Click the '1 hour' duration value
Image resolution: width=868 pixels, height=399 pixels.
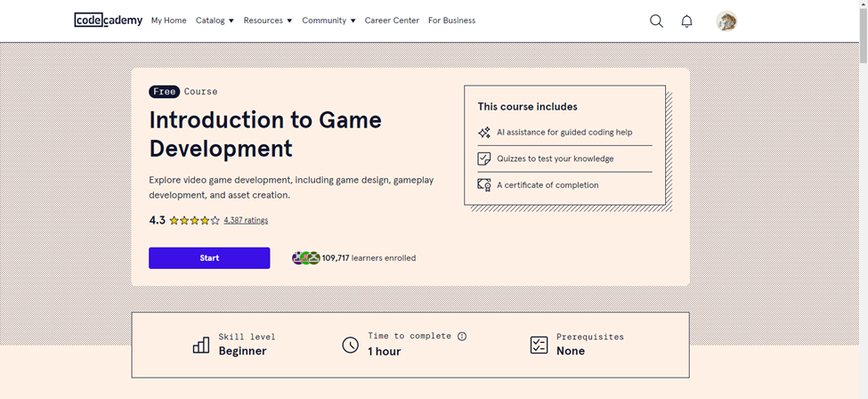(x=385, y=351)
